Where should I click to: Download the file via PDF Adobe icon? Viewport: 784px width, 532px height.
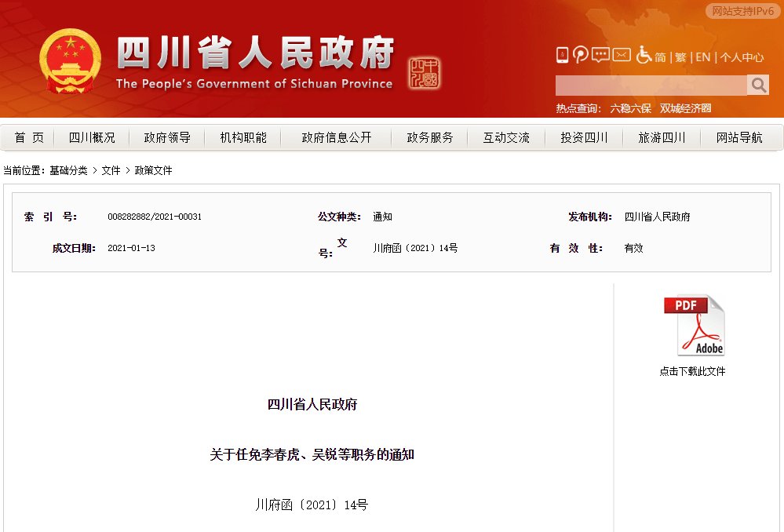pyautogui.click(x=694, y=325)
